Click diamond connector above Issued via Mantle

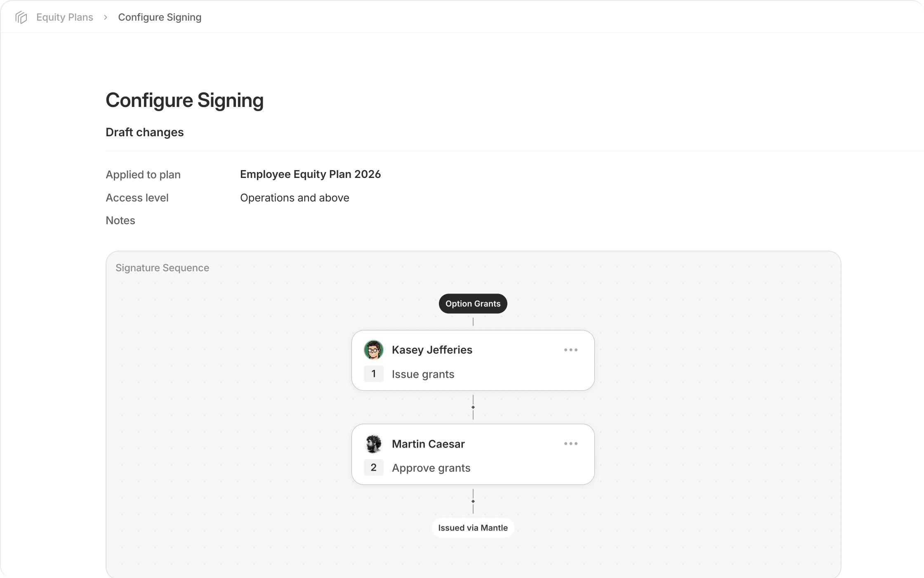(x=473, y=501)
